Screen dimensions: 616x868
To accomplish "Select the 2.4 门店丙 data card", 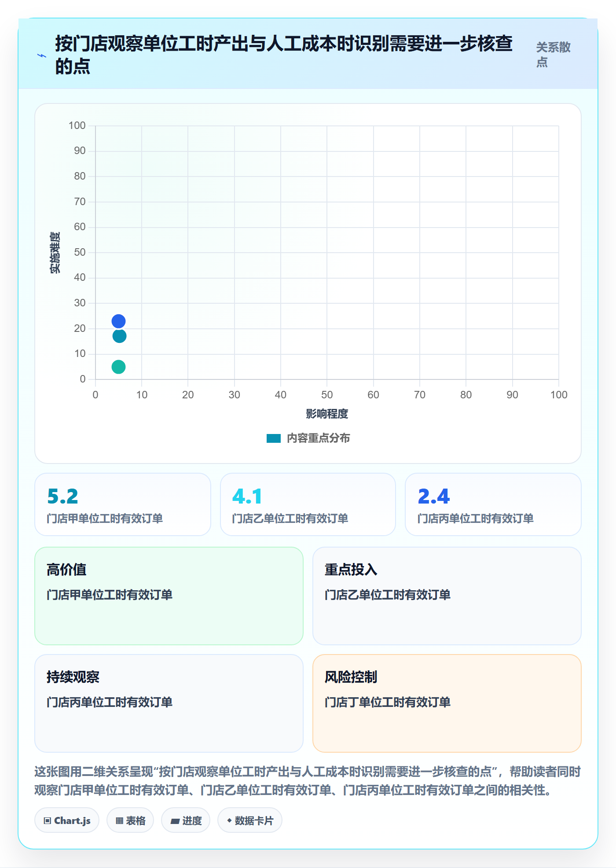I will click(x=493, y=504).
